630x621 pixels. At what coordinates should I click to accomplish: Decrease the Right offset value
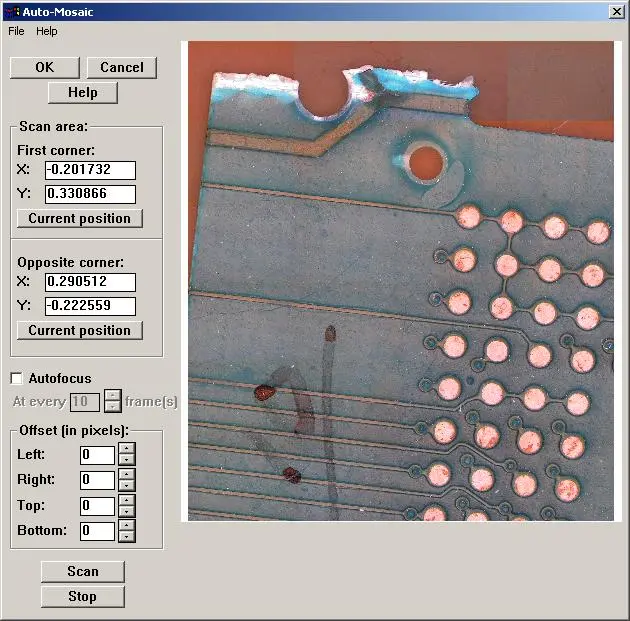click(x=127, y=485)
